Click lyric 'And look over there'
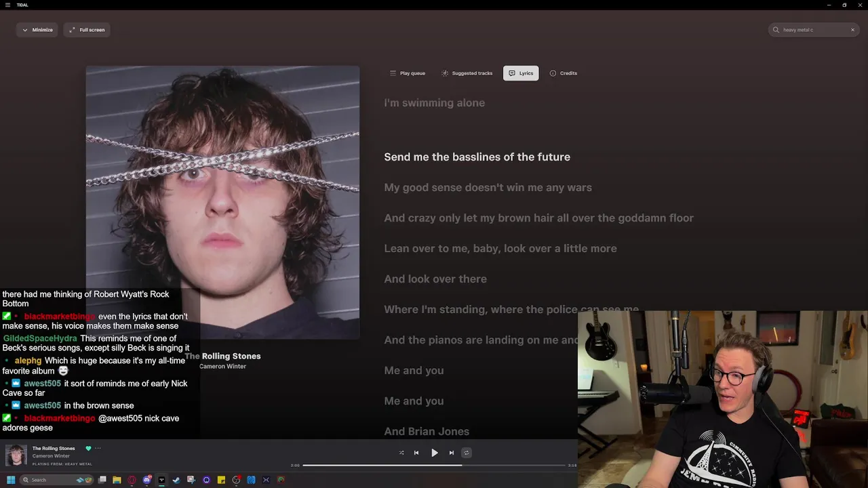This screenshot has width=868, height=488. [x=435, y=279]
